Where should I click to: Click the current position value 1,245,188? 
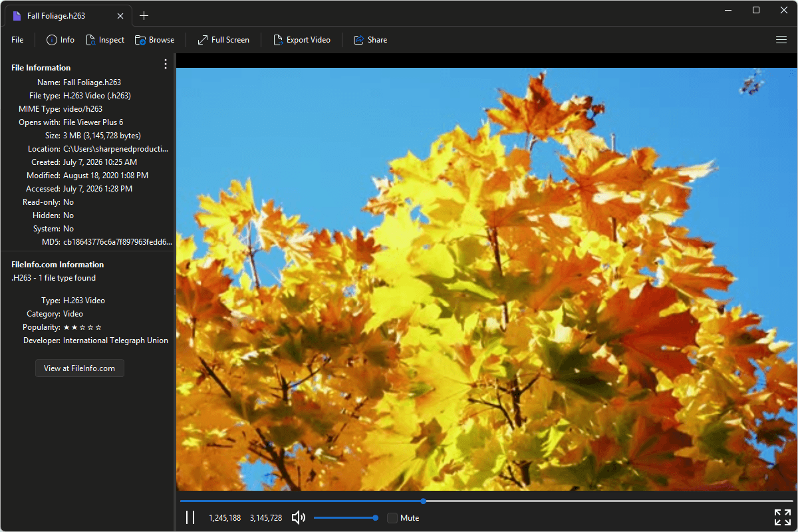click(225, 517)
